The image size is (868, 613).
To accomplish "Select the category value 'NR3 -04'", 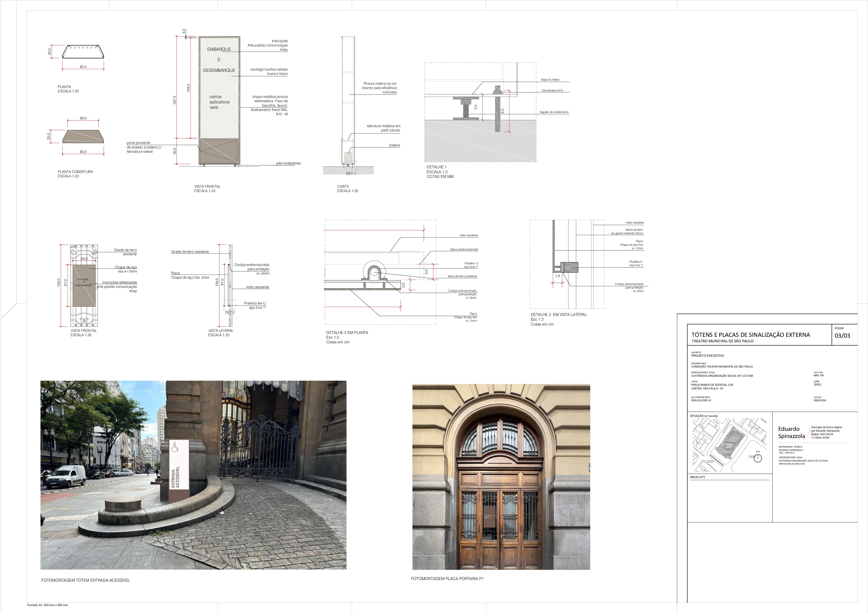I will pos(818,376).
